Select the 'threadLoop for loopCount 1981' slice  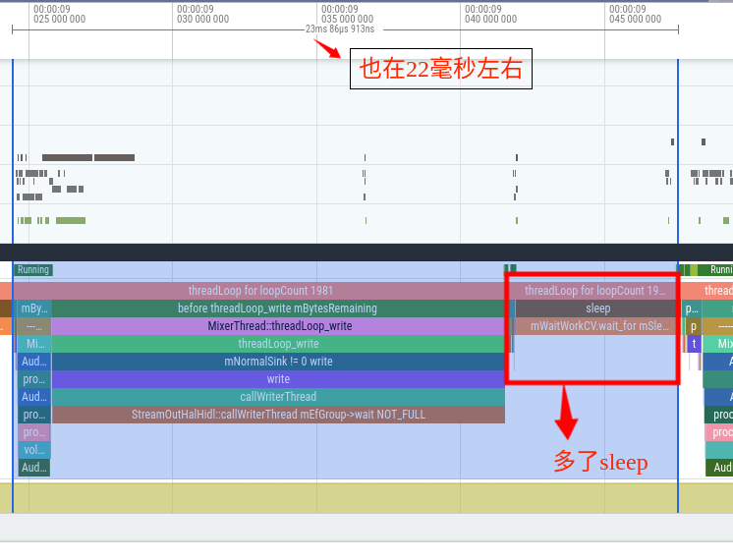(x=259, y=291)
